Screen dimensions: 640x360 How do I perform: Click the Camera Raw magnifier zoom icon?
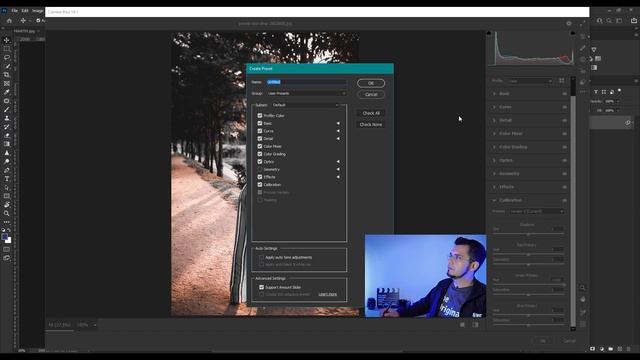[582, 288]
